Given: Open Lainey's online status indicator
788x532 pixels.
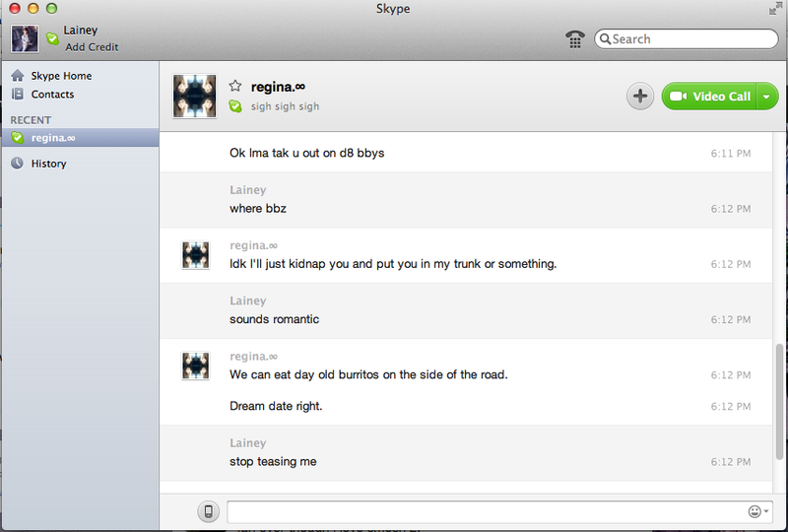Looking at the screenshot, I should [52, 39].
